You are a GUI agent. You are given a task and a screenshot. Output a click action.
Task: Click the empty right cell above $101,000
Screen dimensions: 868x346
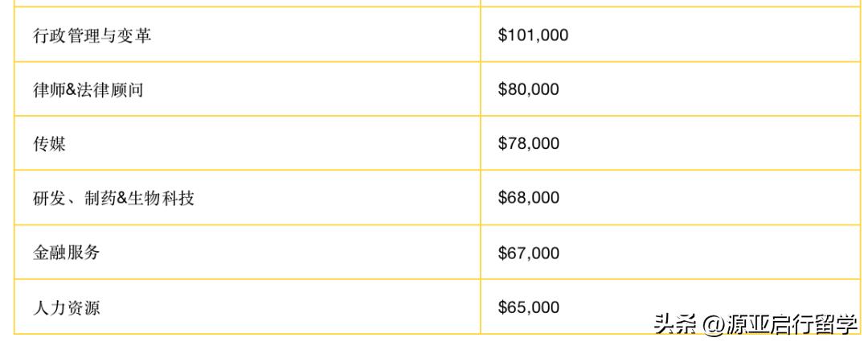coord(667,3)
